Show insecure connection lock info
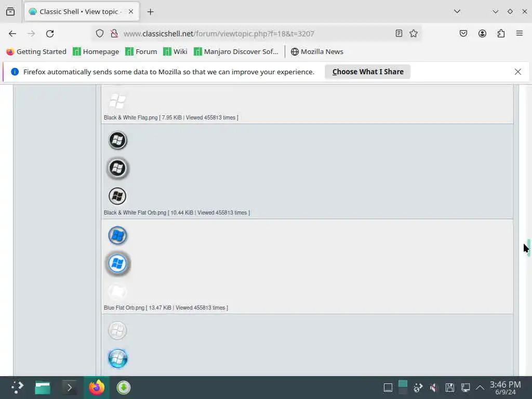The image size is (532, 399). tap(114, 33)
